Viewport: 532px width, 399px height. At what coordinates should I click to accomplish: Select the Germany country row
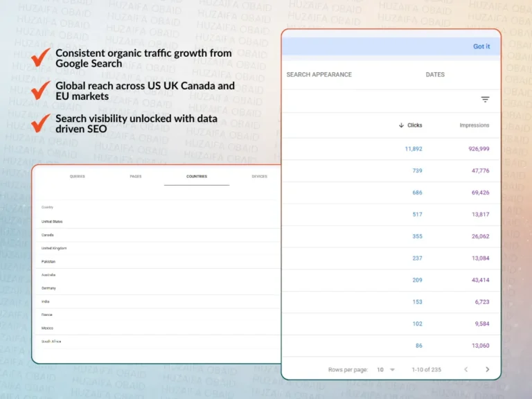point(48,288)
